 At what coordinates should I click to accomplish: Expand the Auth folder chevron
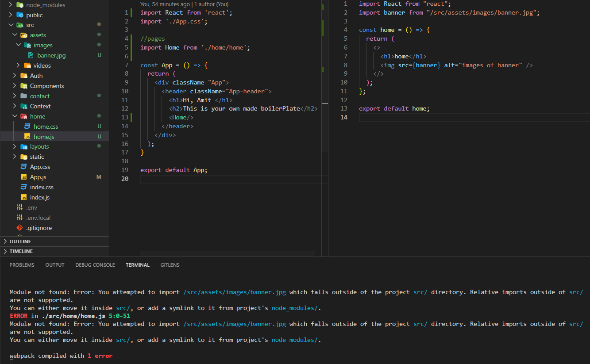pyautogui.click(x=14, y=76)
